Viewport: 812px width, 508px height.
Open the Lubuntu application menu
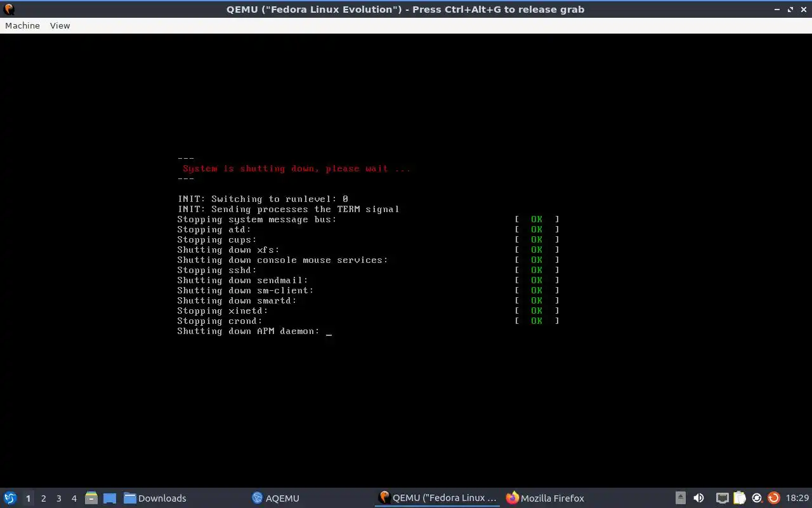pyautogui.click(x=10, y=498)
